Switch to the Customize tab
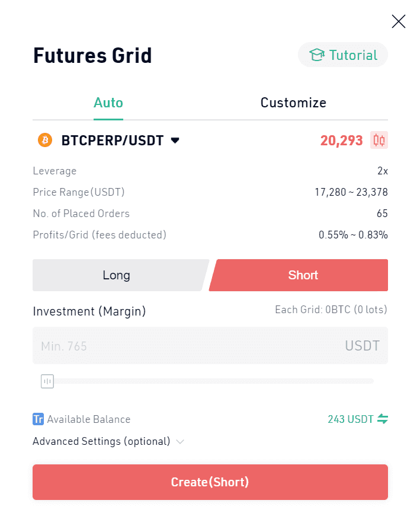 (293, 103)
